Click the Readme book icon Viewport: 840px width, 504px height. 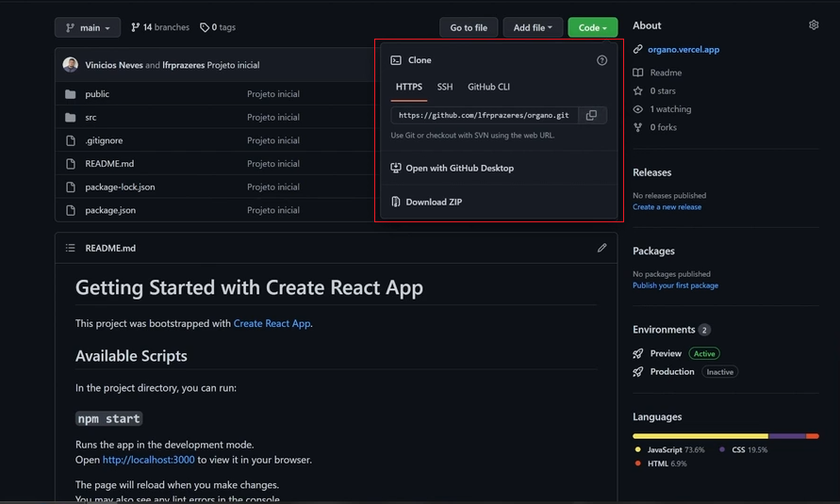(x=638, y=73)
